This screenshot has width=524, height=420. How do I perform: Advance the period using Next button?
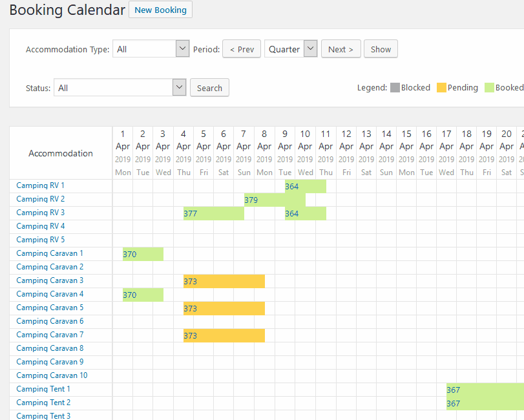[341, 48]
